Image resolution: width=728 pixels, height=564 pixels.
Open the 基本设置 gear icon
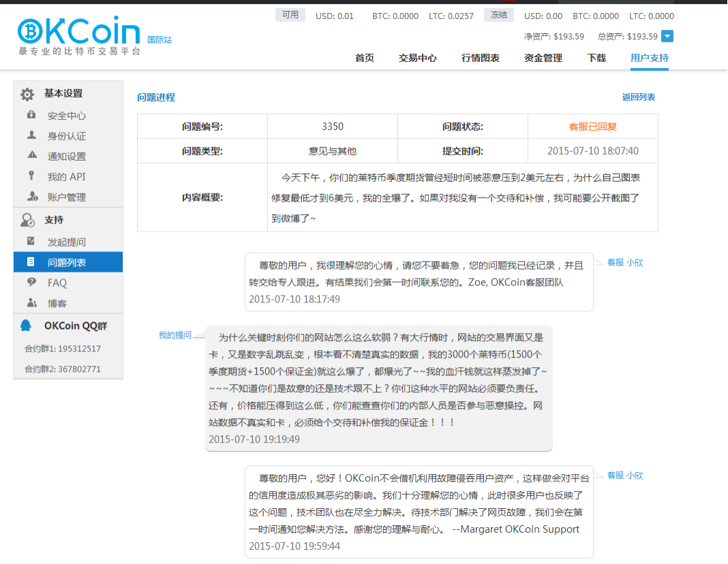tap(27, 93)
